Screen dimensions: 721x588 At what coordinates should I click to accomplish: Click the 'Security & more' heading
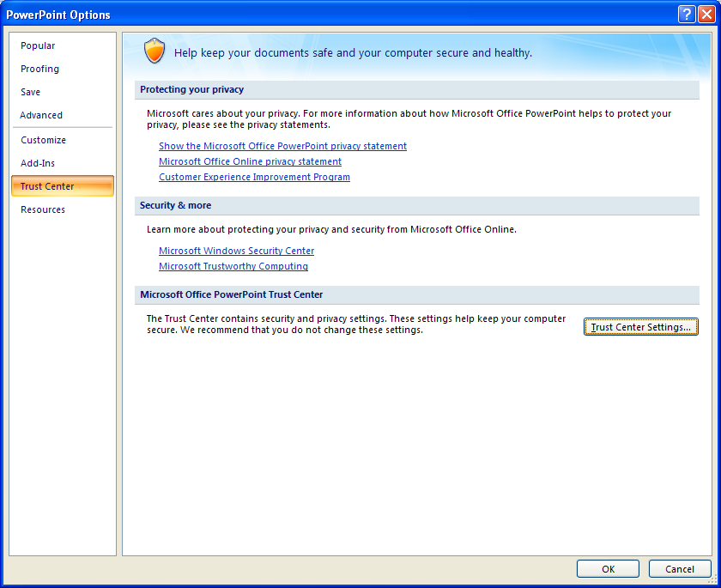176,205
